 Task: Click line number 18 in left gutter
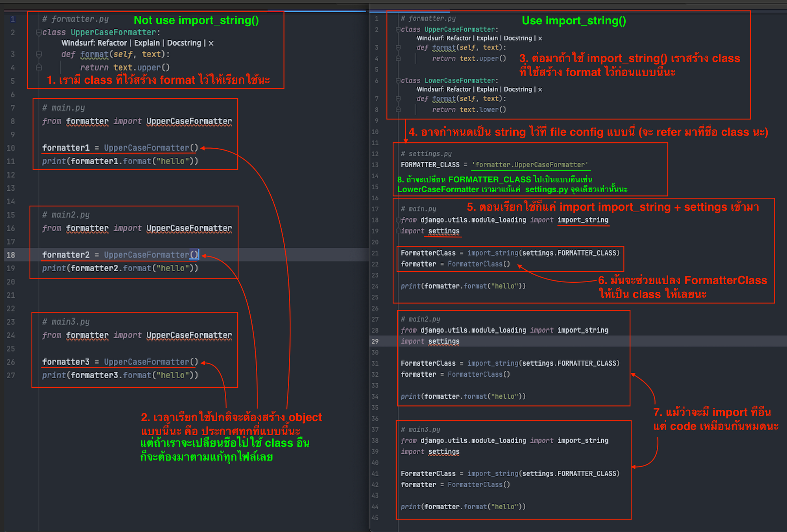coord(11,255)
